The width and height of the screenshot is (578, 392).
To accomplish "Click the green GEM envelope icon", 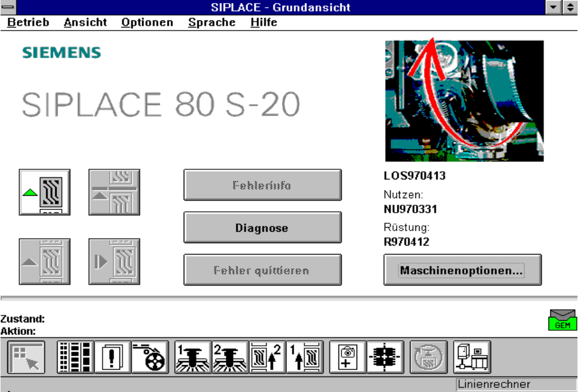I will point(562,320).
